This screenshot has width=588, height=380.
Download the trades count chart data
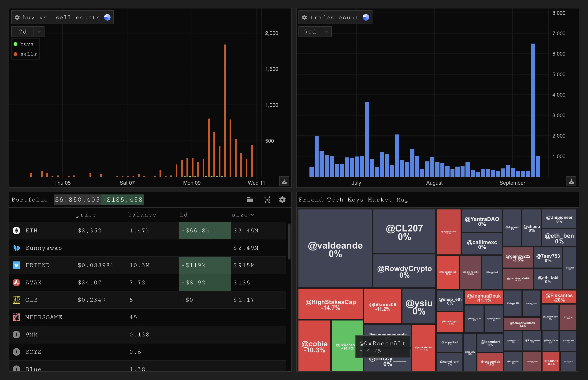571,181
